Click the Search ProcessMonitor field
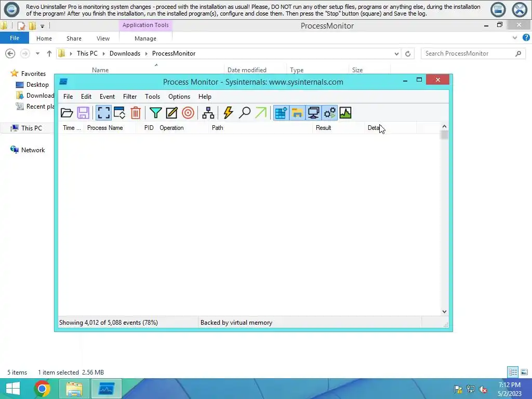 (473, 54)
